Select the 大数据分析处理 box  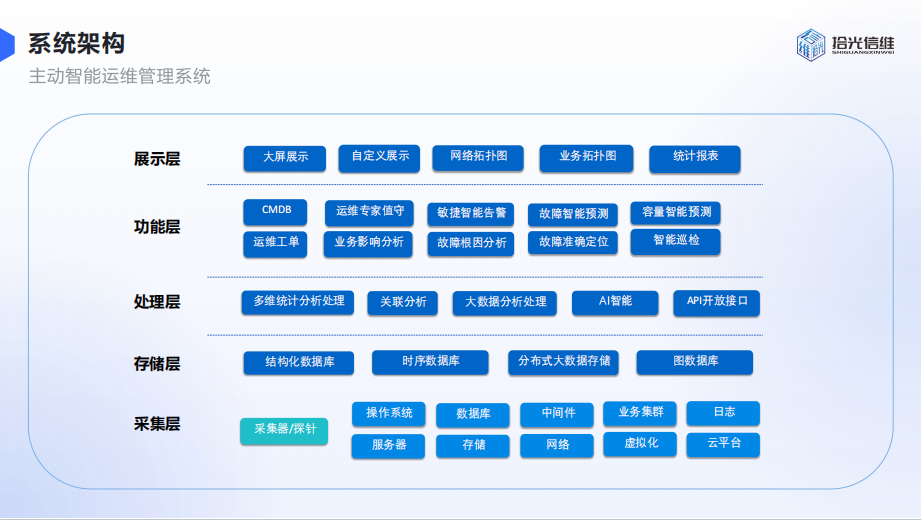(505, 303)
